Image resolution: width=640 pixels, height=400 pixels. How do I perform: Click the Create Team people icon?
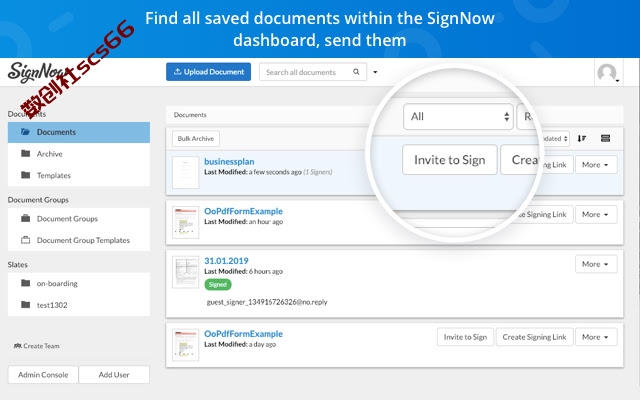(18, 346)
